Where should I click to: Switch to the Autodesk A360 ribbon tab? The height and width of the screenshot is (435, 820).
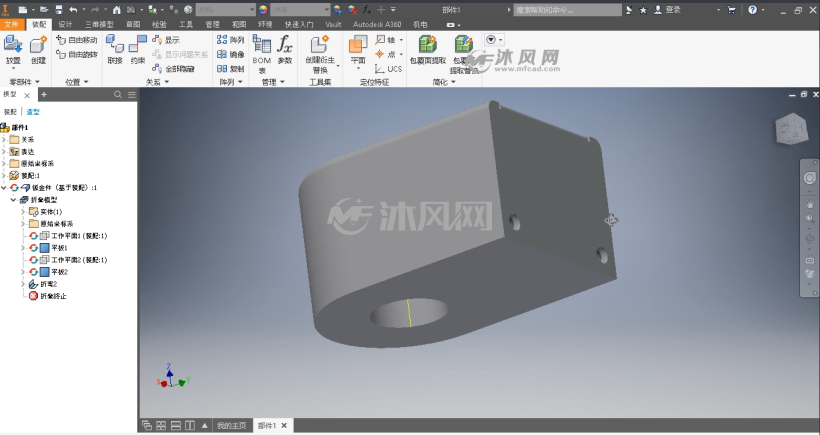(x=377, y=24)
